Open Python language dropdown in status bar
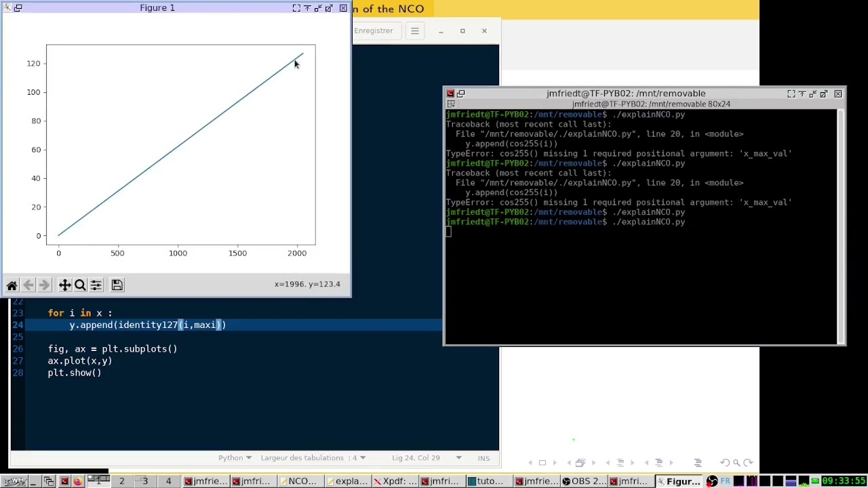This screenshot has width=868, height=488. pos(235,458)
